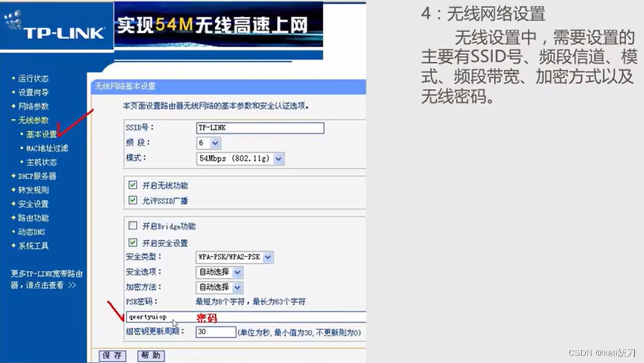Expand 转发规则 menu

point(33,190)
